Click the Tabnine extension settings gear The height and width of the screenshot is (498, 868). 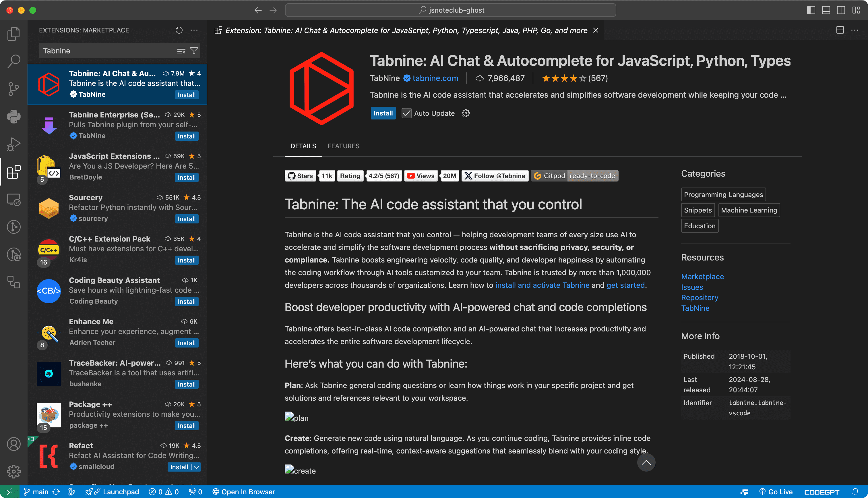[x=466, y=113]
